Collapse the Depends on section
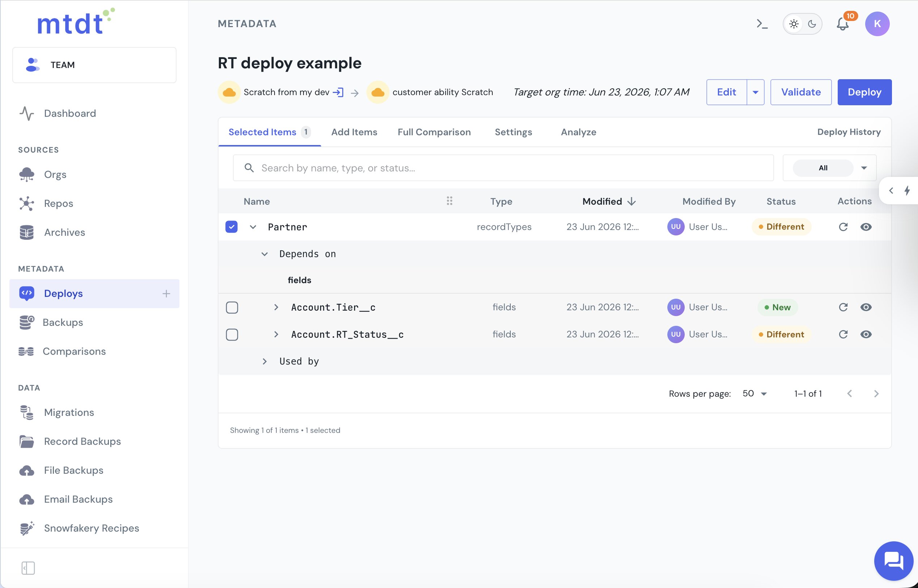 (x=264, y=254)
